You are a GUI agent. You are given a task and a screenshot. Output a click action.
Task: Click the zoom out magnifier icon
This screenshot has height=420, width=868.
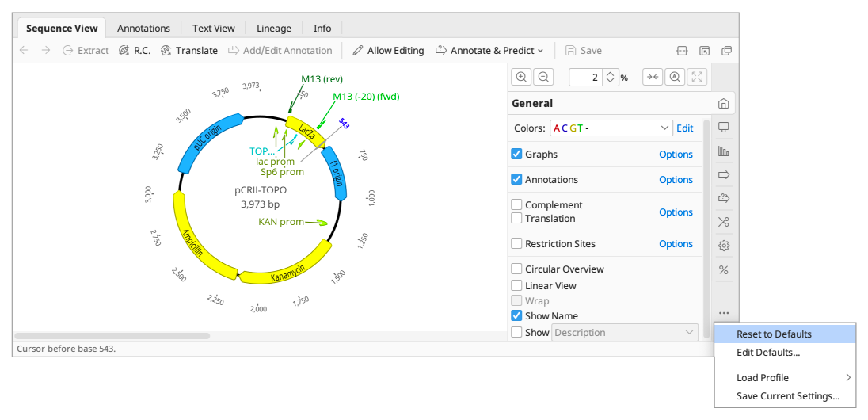point(542,77)
